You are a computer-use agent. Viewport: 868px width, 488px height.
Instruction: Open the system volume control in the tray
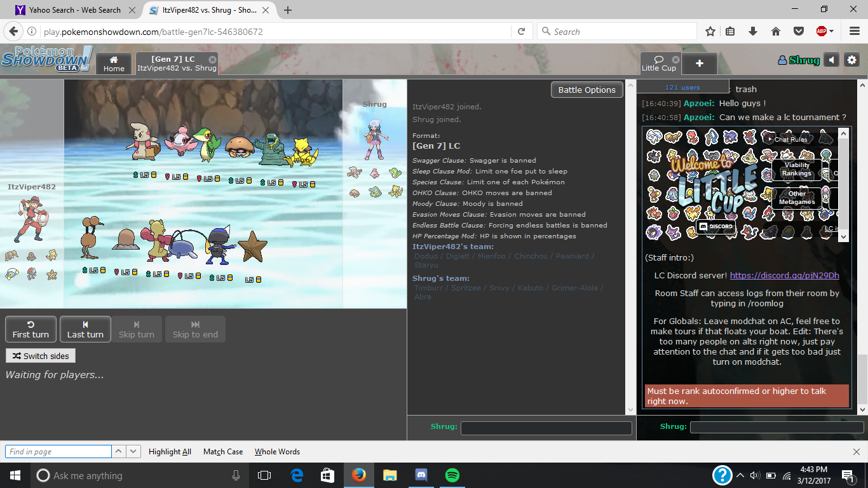click(x=755, y=475)
